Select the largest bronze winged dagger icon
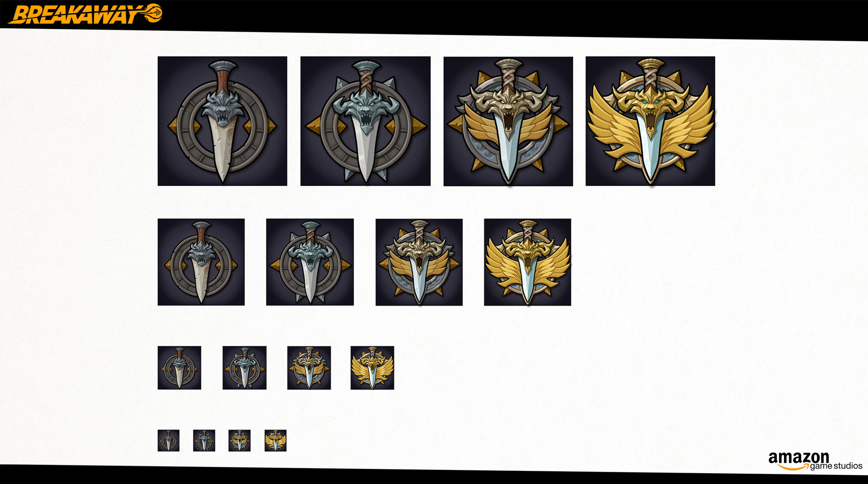 [x=508, y=121]
